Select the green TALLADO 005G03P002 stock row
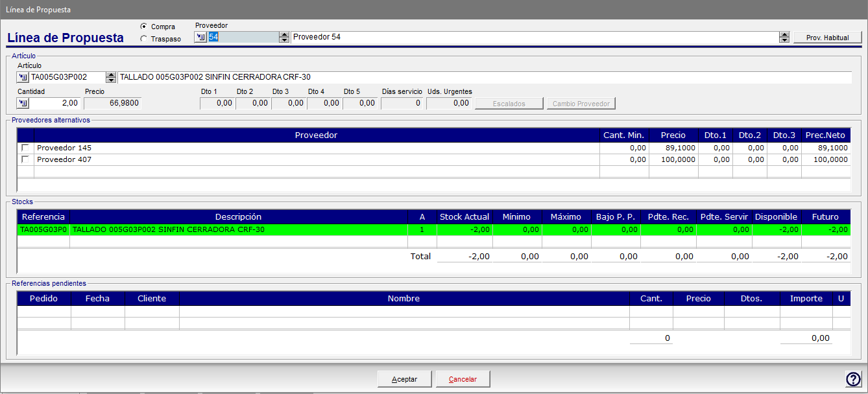The image size is (868, 394). pos(434,229)
